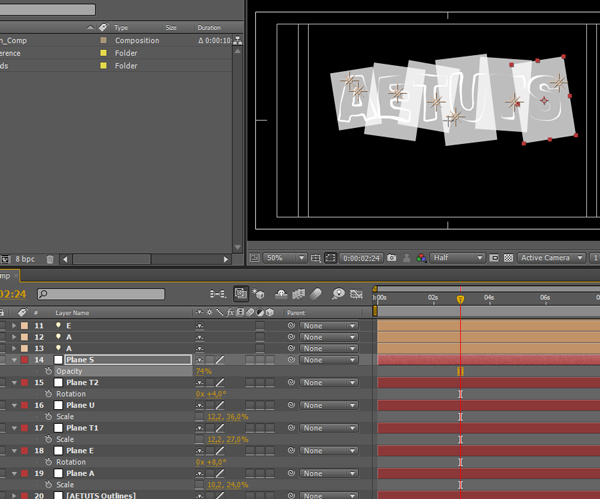
Task: Enable motion blur for the composition
Action: coord(316,294)
